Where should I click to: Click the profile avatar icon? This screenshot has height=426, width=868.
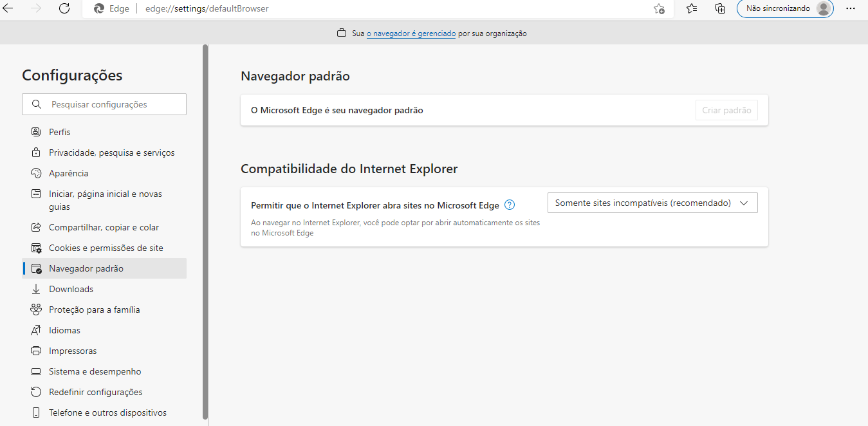coord(823,8)
